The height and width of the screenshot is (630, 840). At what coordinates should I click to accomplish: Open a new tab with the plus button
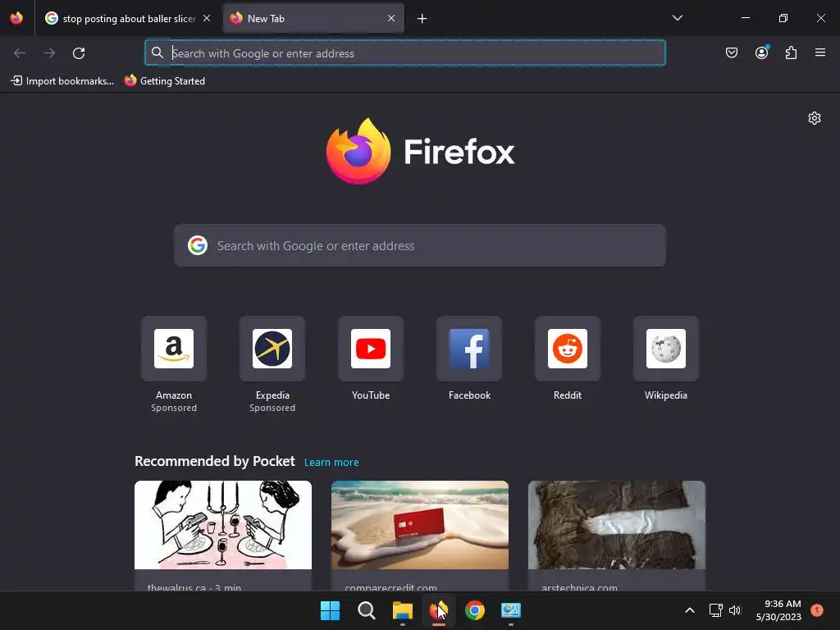[422, 19]
